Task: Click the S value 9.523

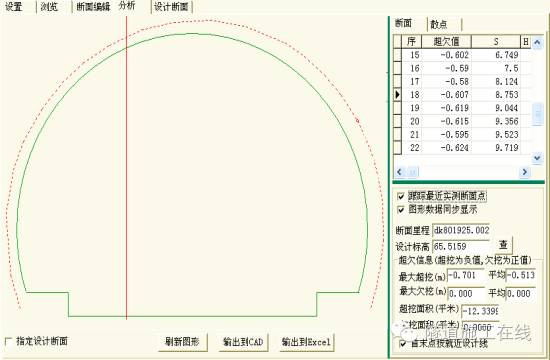Action: pyautogui.click(x=507, y=135)
